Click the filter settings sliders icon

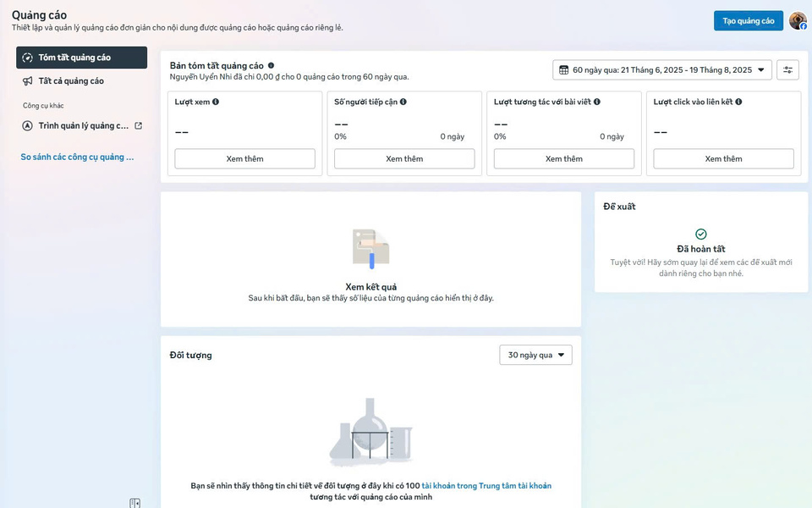[787, 70]
